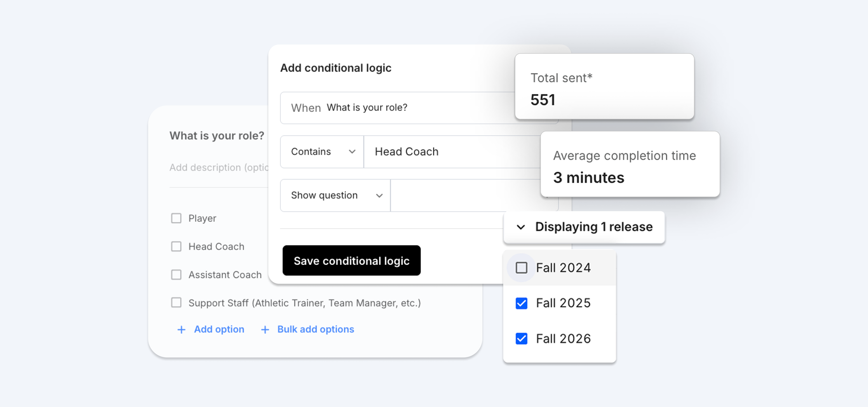Click the Contains dropdown arrow icon
The width and height of the screenshot is (868, 407).
click(352, 152)
